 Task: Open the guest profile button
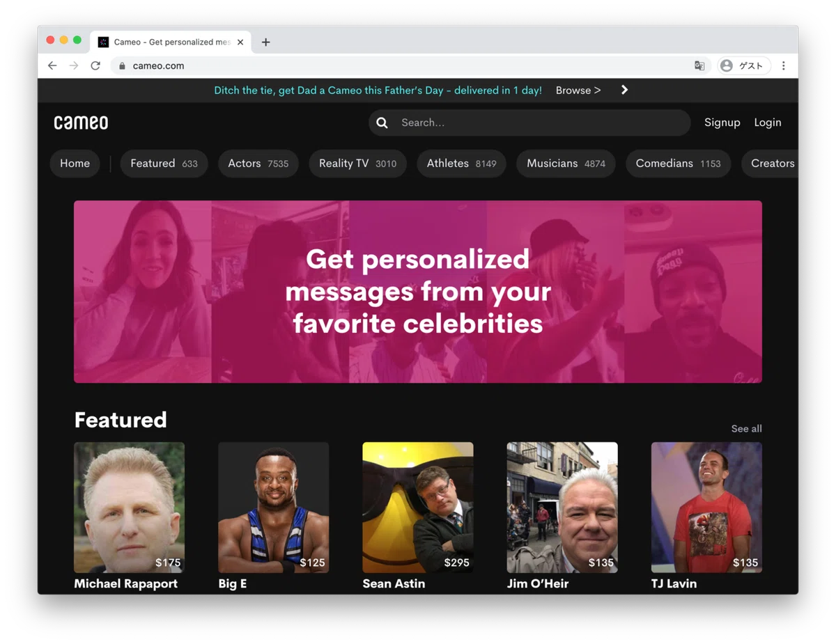[x=743, y=65]
